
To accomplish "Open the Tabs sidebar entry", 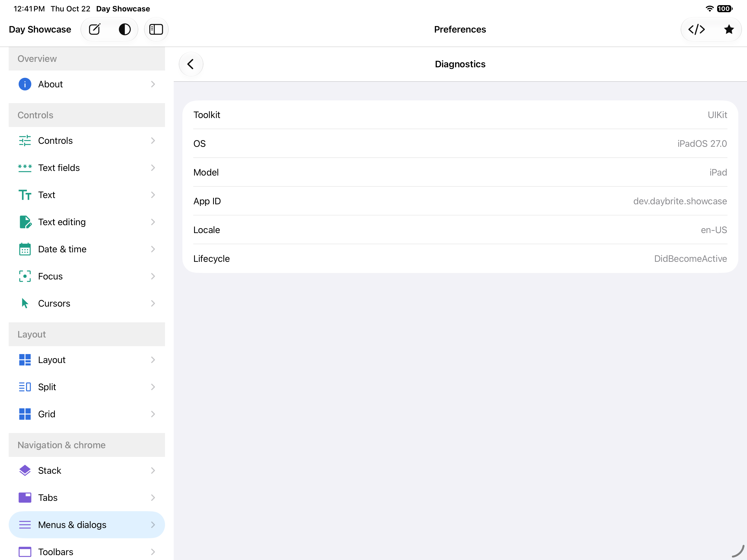I will point(87,498).
